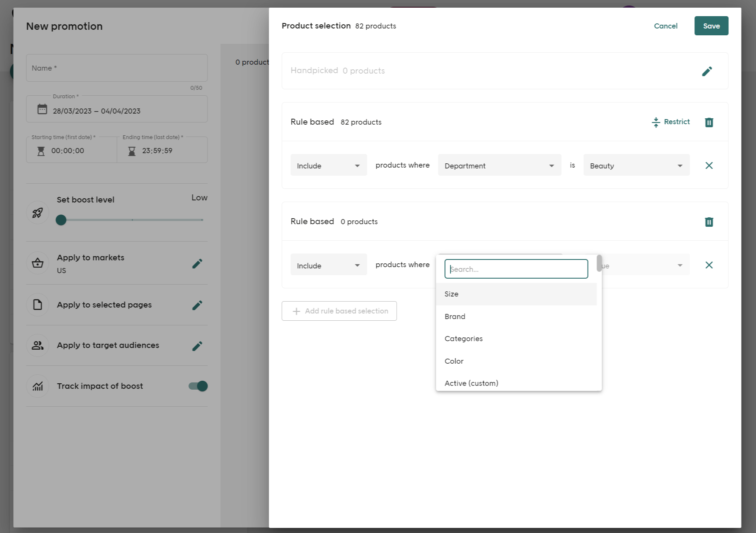This screenshot has height=533, width=756.
Task: Open the Department attribute dropdown
Action: 500,165
